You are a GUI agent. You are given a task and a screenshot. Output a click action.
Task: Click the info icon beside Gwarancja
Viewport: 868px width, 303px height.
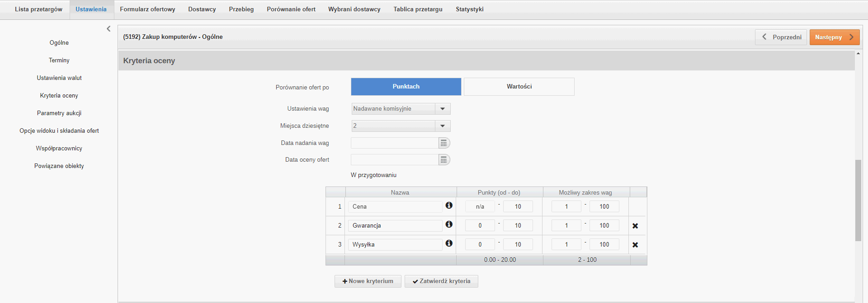448,224
